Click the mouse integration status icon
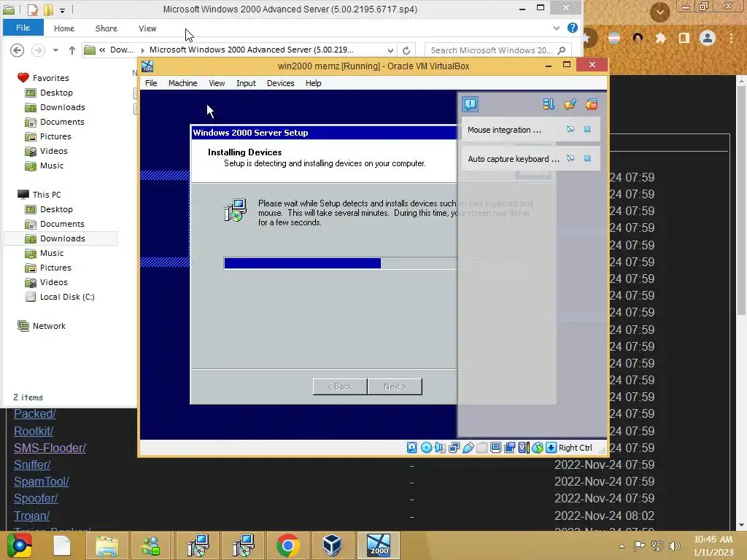 point(538,448)
